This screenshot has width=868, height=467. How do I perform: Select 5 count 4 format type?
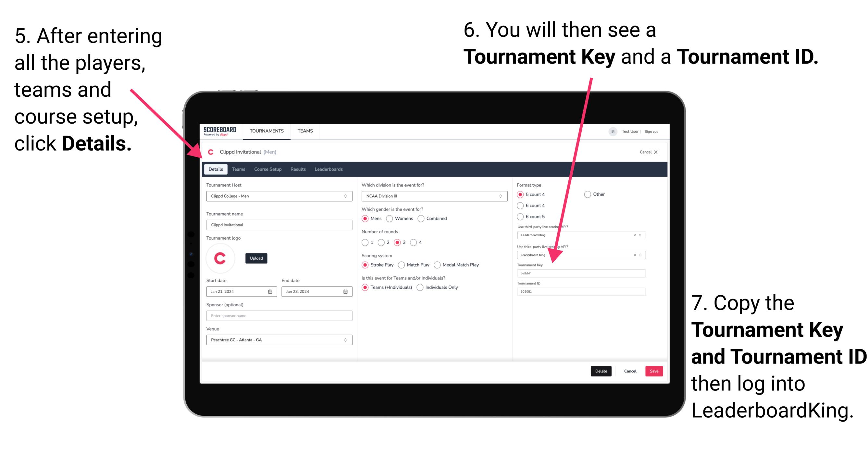(521, 195)
